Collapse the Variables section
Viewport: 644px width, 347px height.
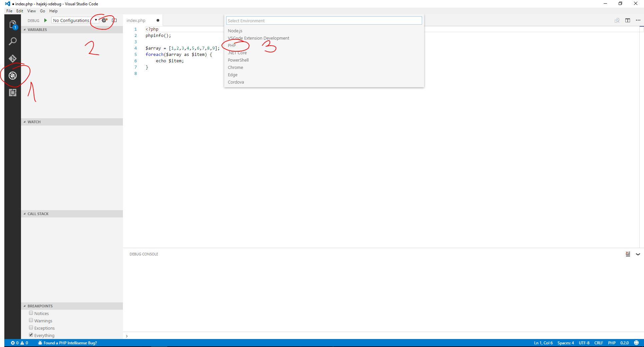point(37,30)
